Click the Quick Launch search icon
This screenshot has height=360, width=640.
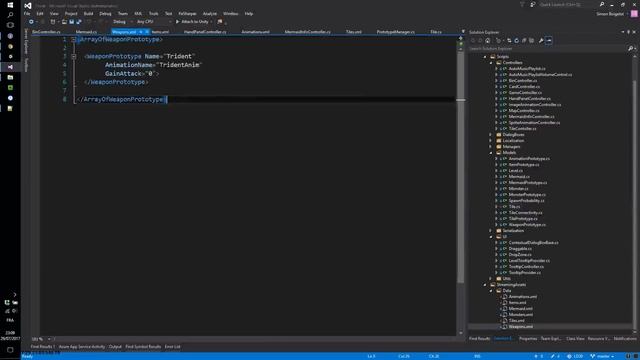(x=602, y=4)
